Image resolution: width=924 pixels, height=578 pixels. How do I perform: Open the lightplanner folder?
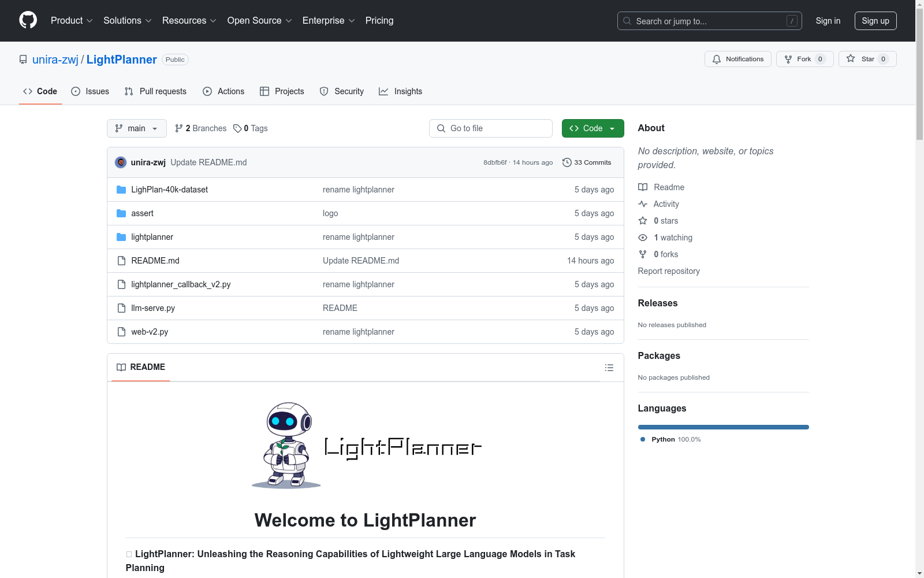152,237
